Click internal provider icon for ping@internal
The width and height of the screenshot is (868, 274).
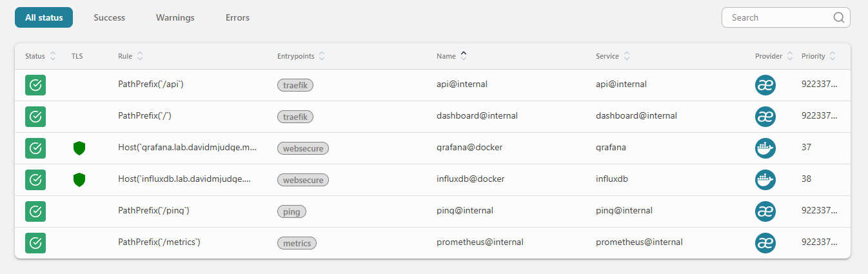coord(765,211)
